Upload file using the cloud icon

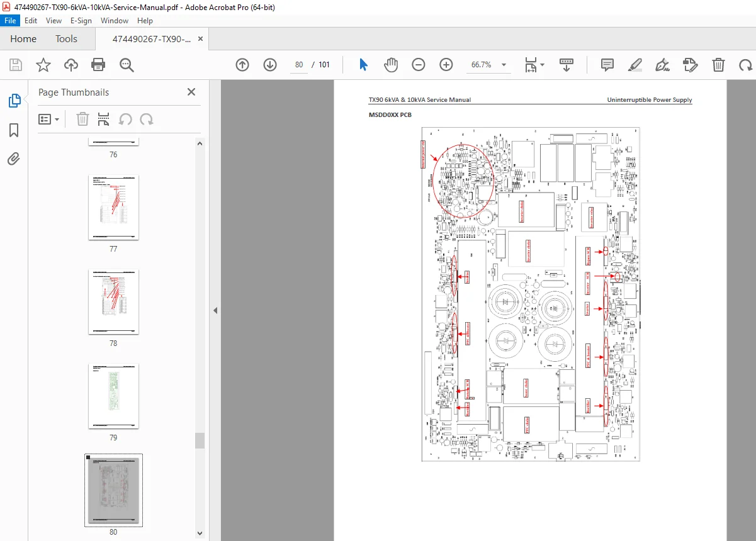tap(71, 65)
